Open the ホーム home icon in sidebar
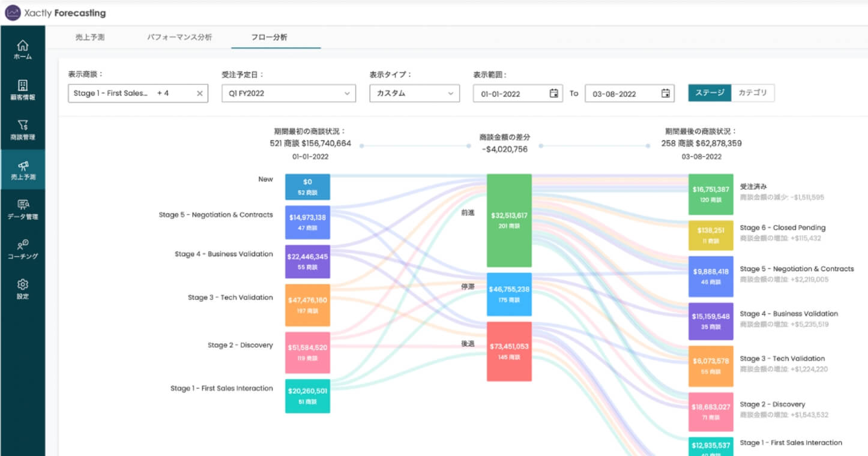The width and height of the screenshot is (868, 456). (22, 46)
